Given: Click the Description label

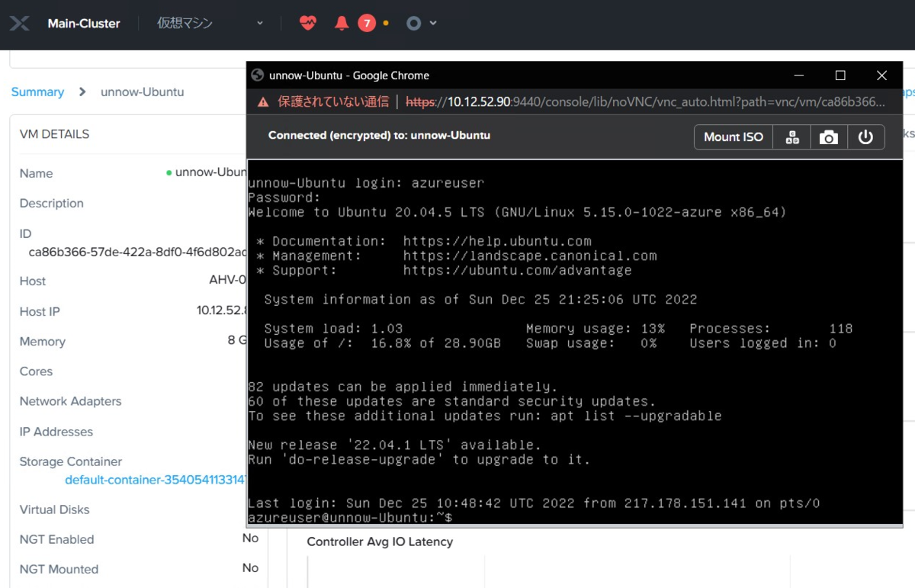Looking at the screenshot, I should (x=51, y=203).
